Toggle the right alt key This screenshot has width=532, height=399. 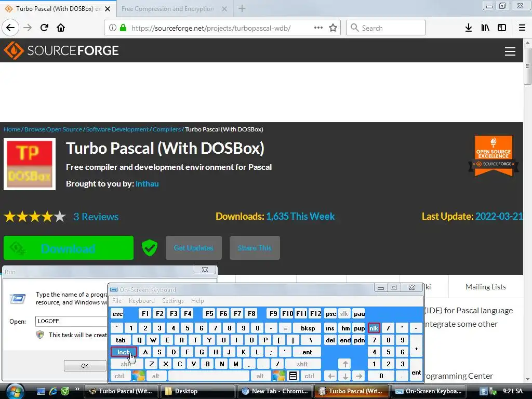point(260,376)
